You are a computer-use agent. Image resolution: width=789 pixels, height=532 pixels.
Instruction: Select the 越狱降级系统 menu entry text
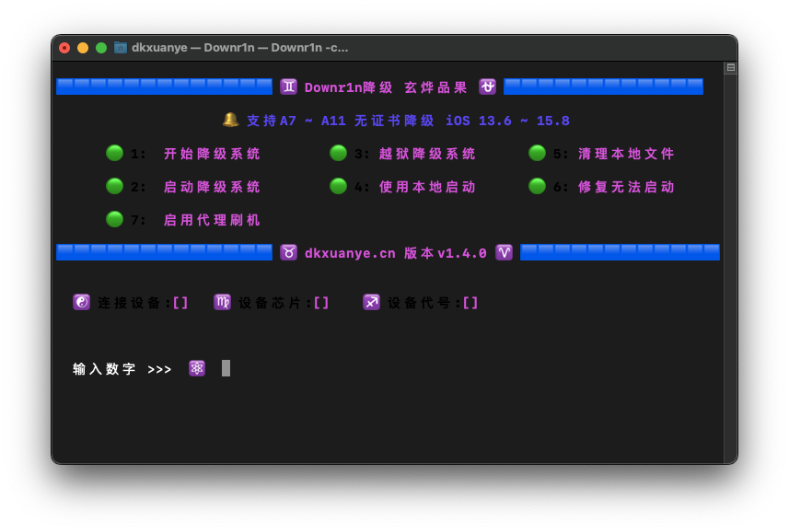click(x=427, y=154)
